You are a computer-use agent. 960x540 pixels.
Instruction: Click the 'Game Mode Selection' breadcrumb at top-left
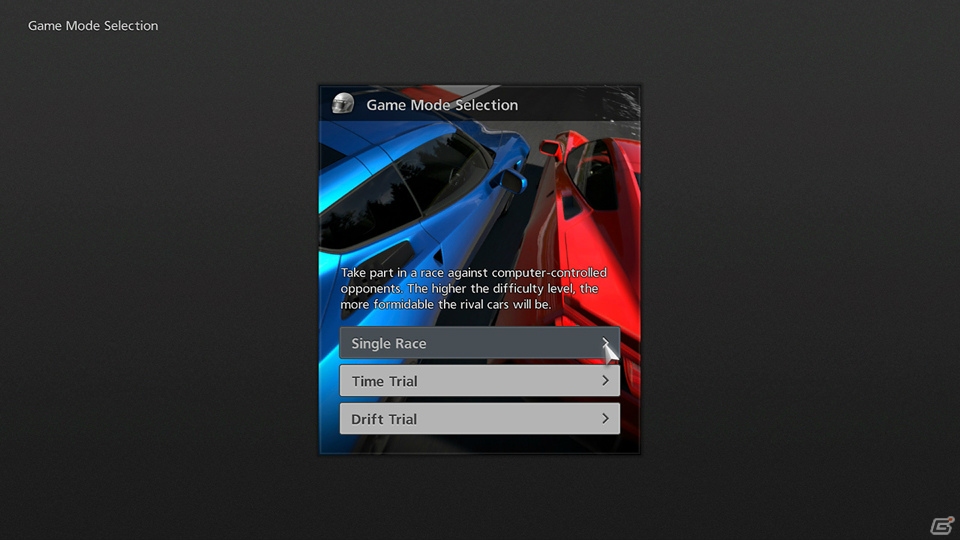[x=93, y=26]
